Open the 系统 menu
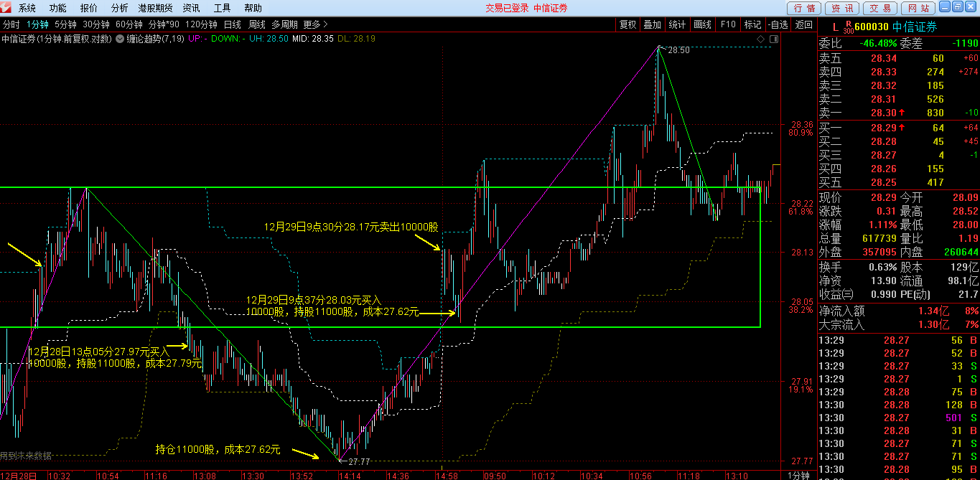 [x=27, y=8]
